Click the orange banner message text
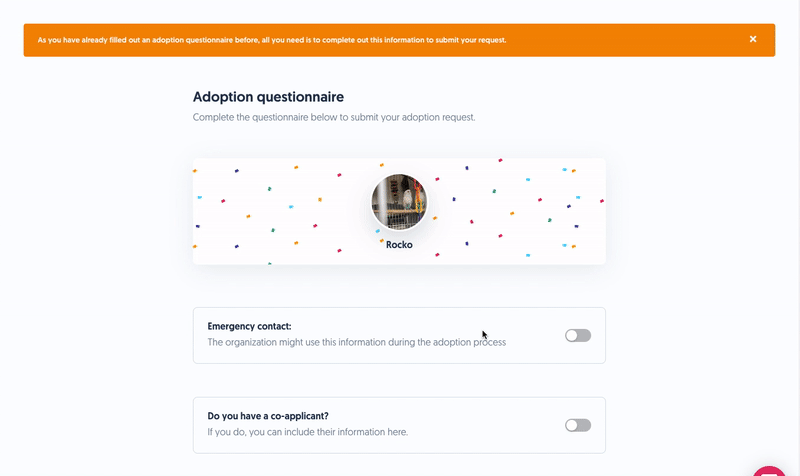The image size is (800, 476). point(272,41)
